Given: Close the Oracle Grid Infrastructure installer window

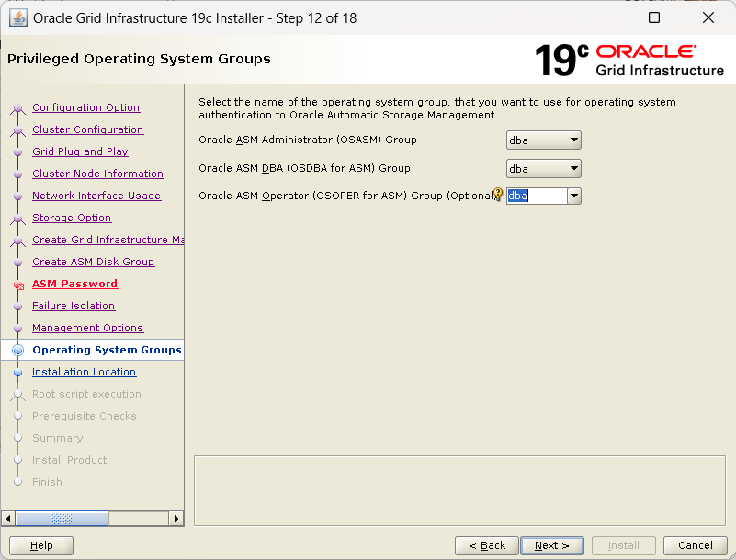Looking at the screenshot, I should [x=708, y=17].
